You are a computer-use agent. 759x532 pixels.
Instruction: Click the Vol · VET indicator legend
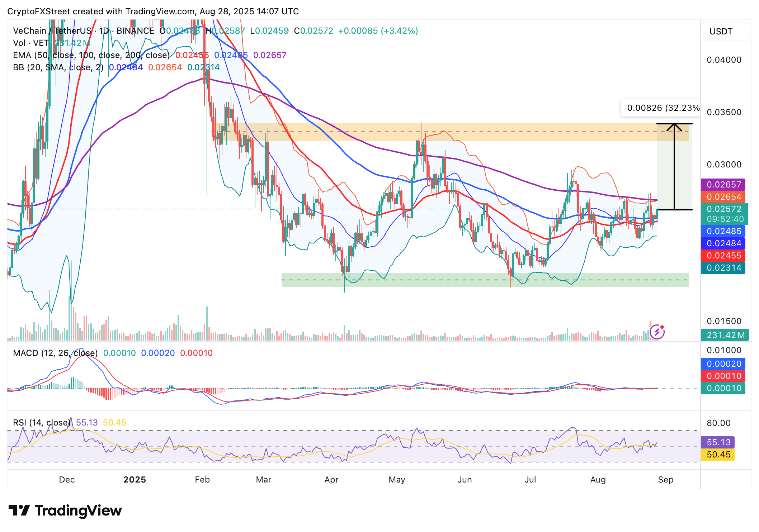[31, 43]
